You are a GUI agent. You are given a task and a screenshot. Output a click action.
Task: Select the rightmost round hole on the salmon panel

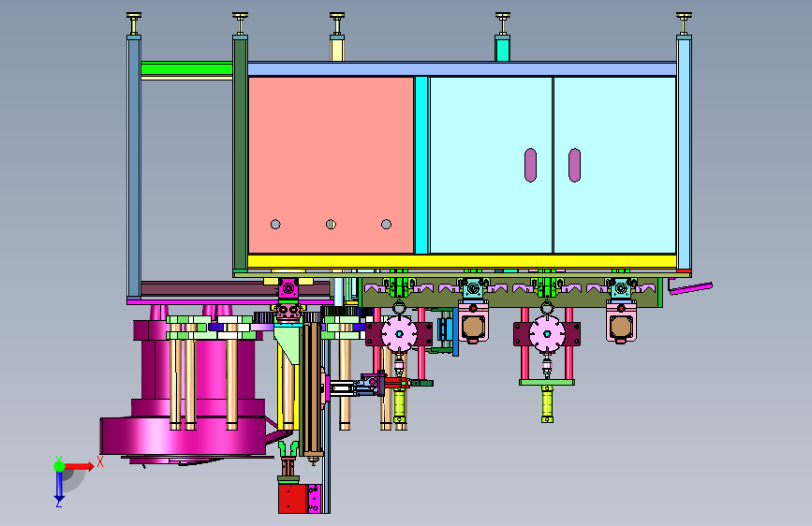point(386,225)
